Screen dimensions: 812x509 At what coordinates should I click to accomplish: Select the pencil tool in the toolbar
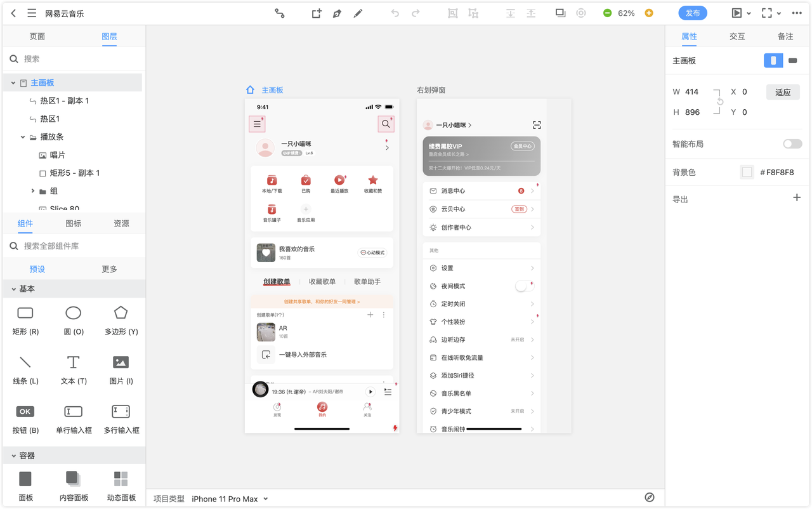tap(358, 13)
